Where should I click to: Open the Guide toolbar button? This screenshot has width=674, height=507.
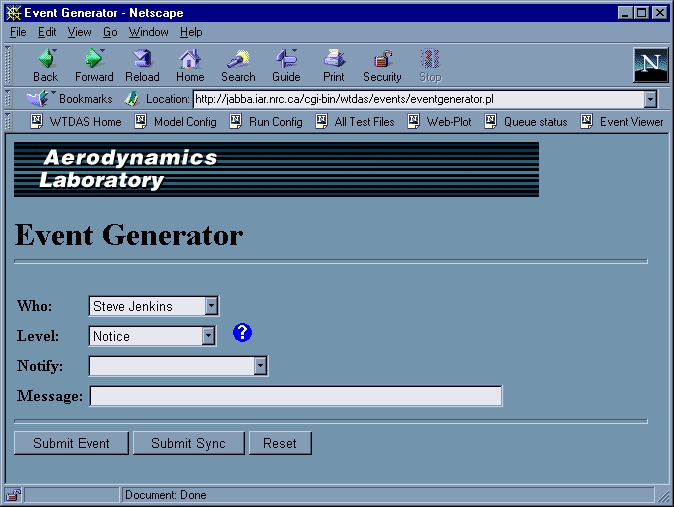click(286, 65)
